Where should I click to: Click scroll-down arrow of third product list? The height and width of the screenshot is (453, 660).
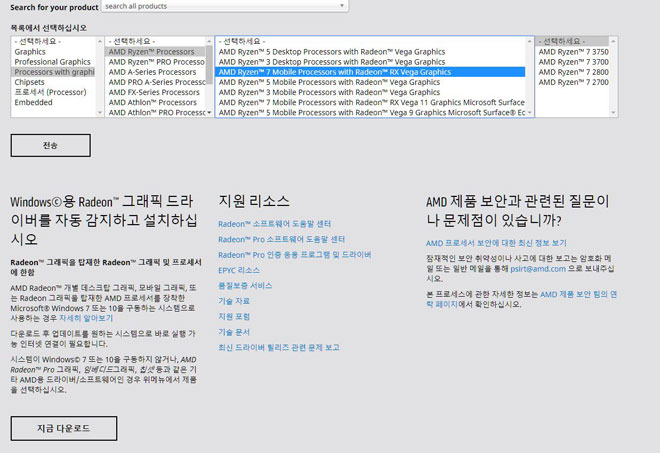coord(530,112)
